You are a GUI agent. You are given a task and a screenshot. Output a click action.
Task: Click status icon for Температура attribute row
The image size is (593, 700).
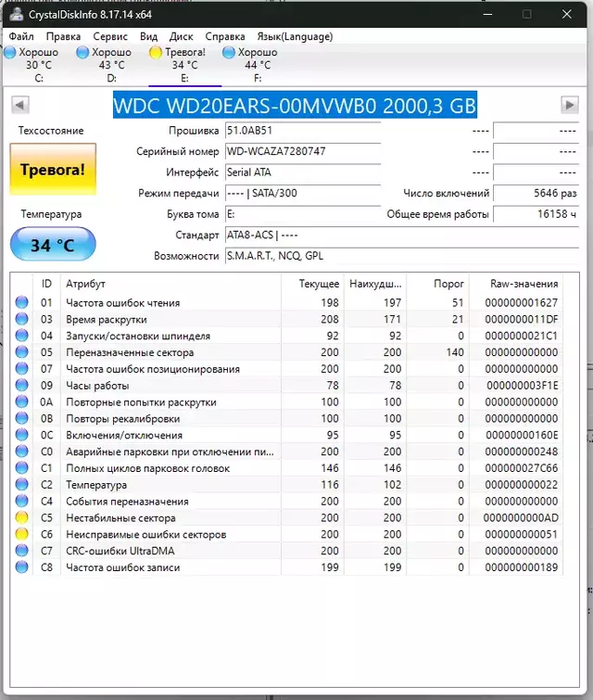pyautogui.click(x=22, y=484)
